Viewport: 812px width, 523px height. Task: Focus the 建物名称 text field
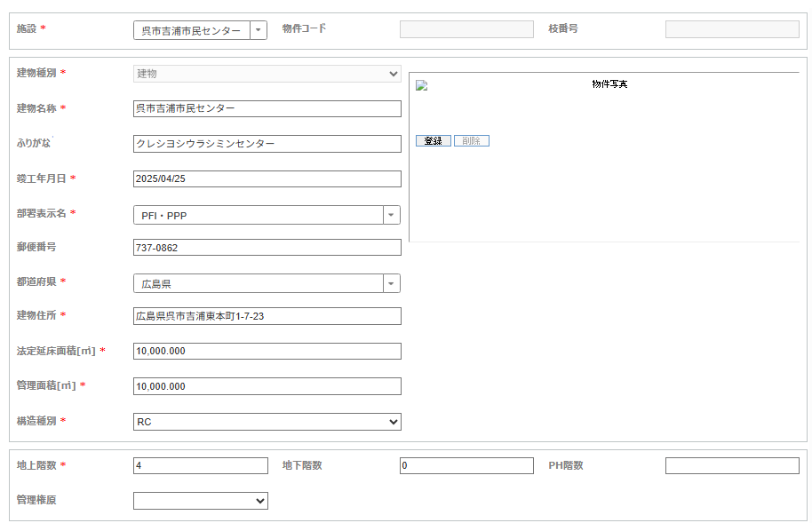267,108
